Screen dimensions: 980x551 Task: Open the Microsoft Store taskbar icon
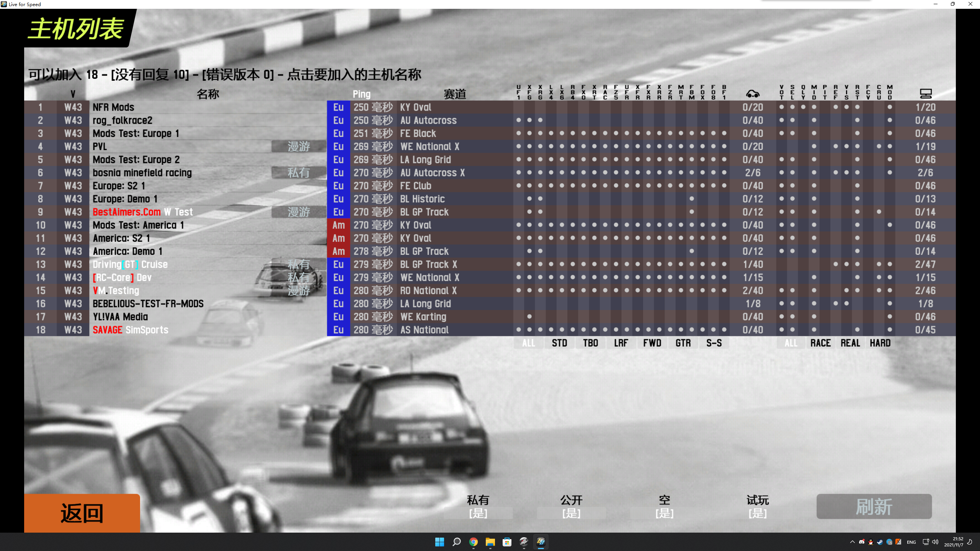(507, 542)
